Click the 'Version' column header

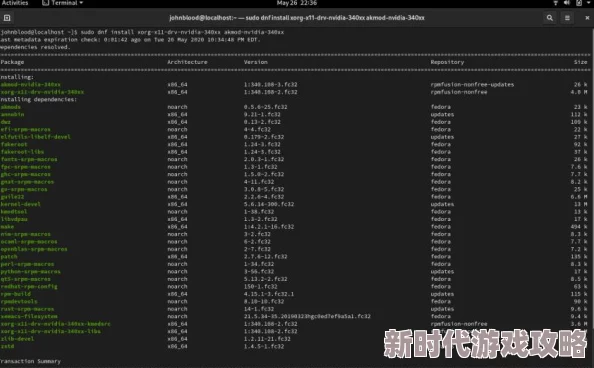256,62
